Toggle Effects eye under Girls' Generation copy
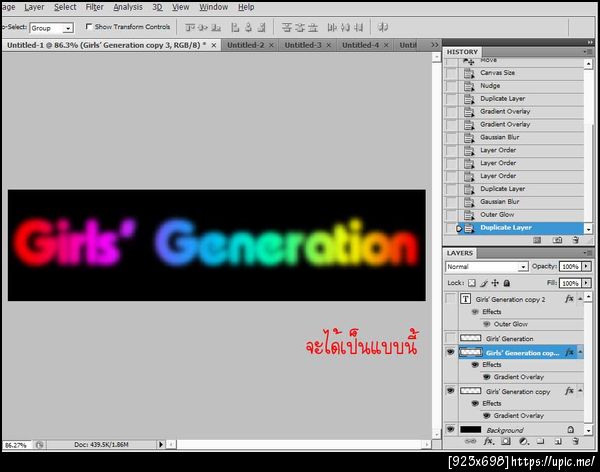This screenshot has height=472, width=600. coord(475,403)
